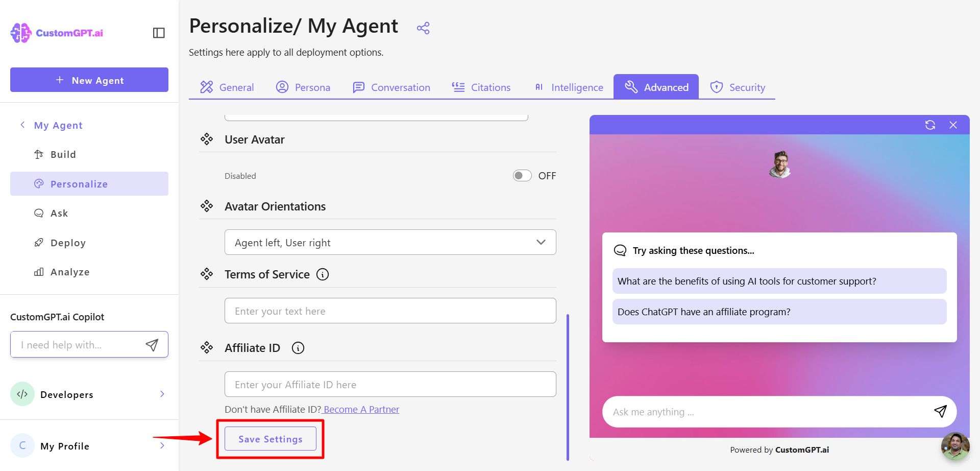Click the Affiliate ID section icon
This screenshot has width=980, height=471.
click(207, 348)
